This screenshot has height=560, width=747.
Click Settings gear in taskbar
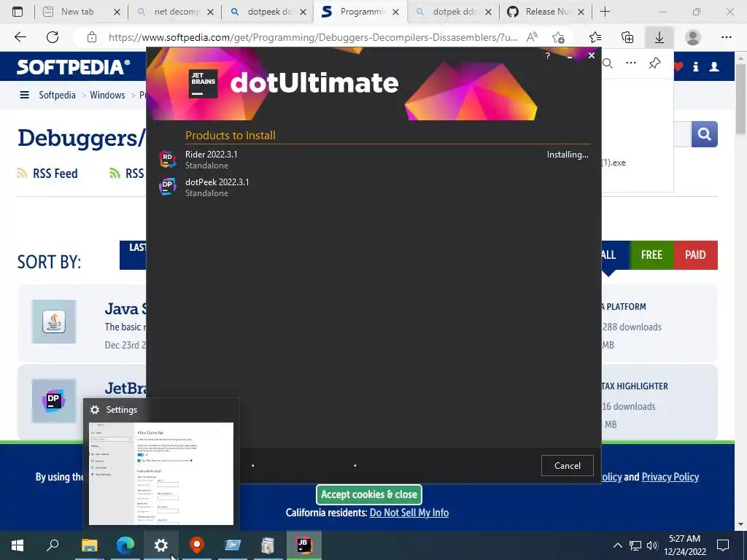click(x=161, y=545)
